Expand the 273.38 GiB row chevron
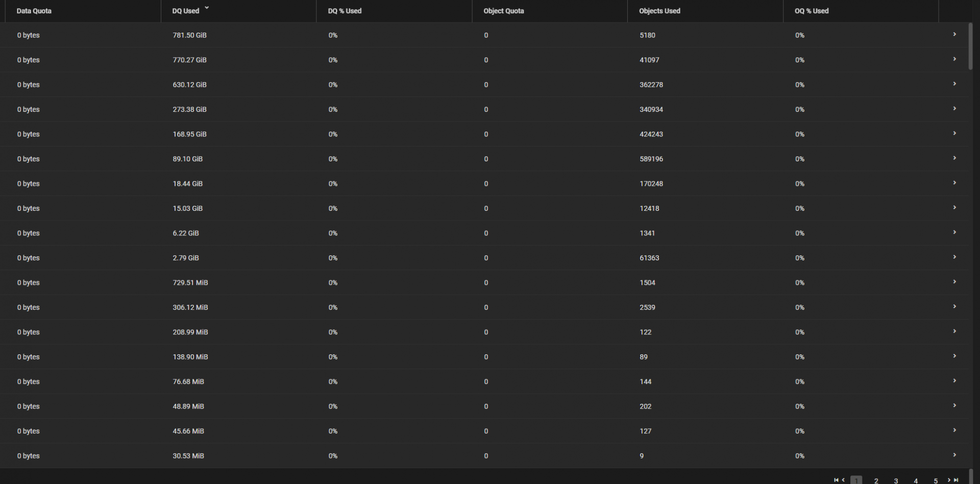980x484 pixels. click(x=954, y=109)
